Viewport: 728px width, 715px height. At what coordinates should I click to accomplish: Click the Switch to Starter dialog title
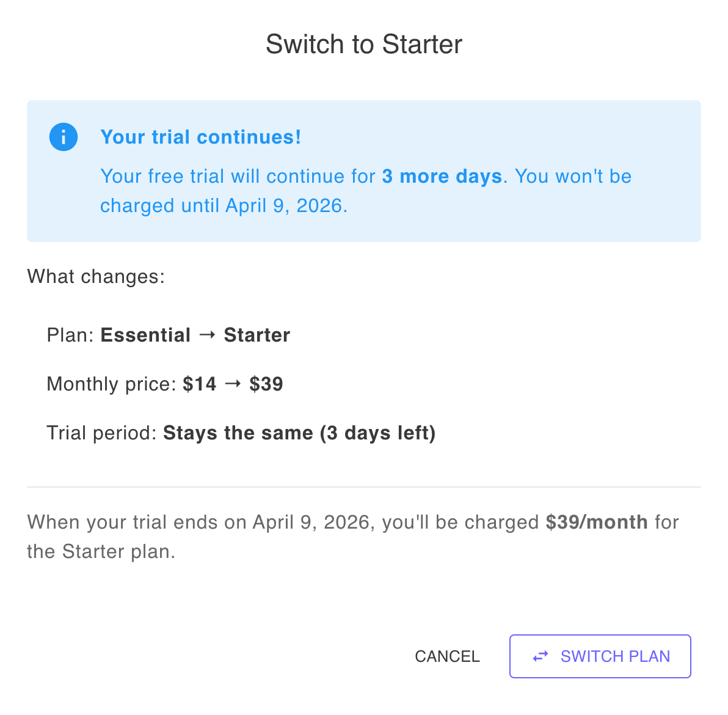pos(363,44)
